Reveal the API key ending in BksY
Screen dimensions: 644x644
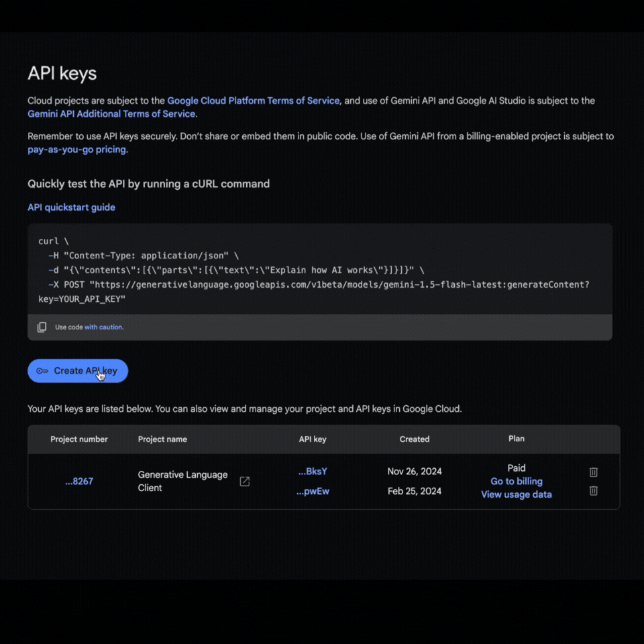(313, 471)
